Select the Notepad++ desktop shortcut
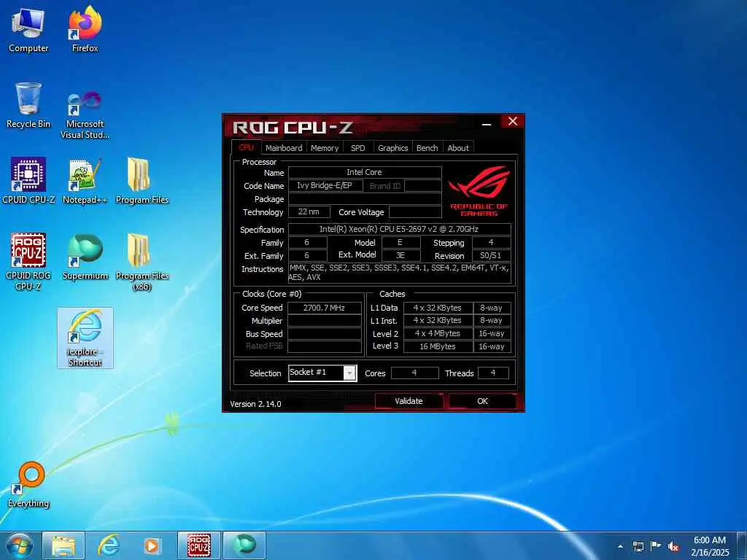Image resolution: width=747 pixels, height=560 pixels. click(85, 181)
